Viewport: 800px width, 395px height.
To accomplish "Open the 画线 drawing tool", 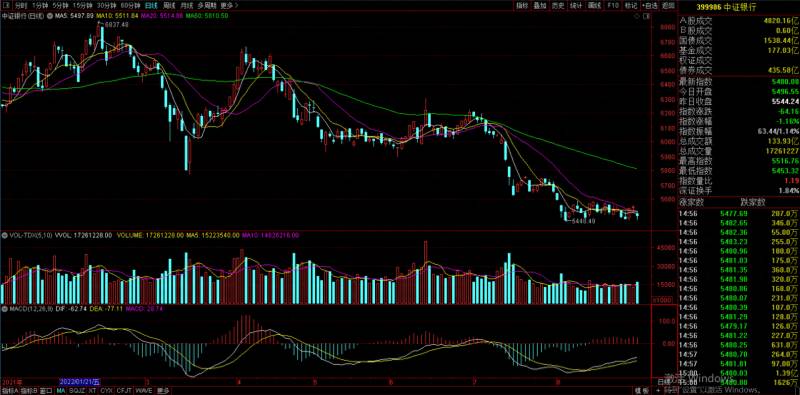I will tap(593, 6).
